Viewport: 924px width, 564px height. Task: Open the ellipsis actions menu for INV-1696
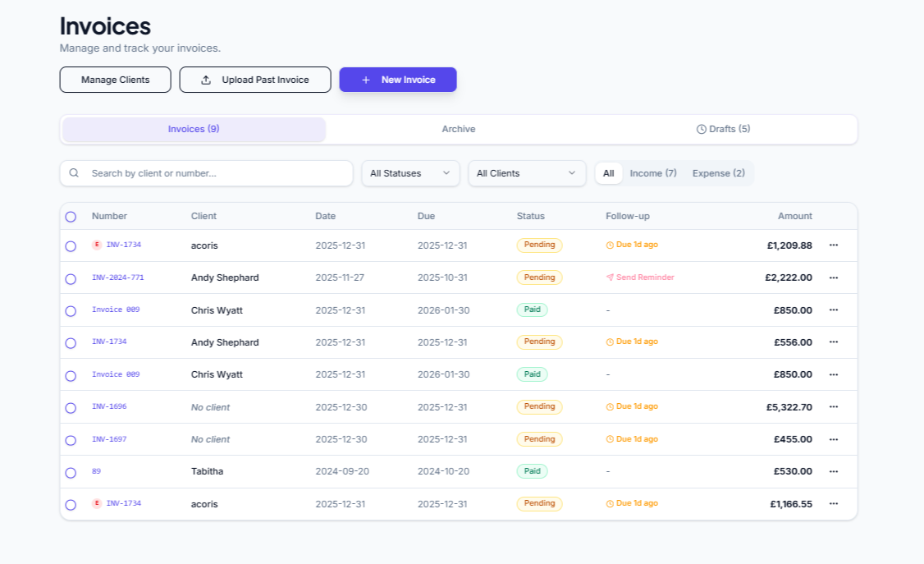pyautogui.click(x=834, y=406)
